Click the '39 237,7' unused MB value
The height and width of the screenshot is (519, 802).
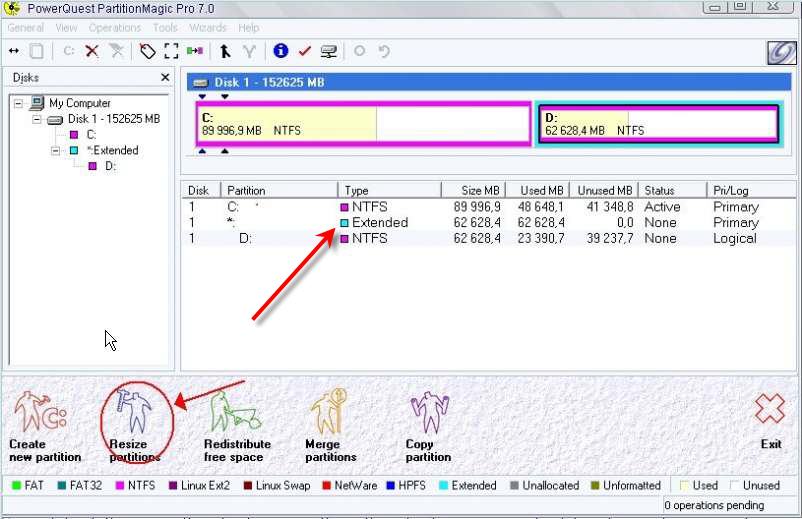(610, 238)
